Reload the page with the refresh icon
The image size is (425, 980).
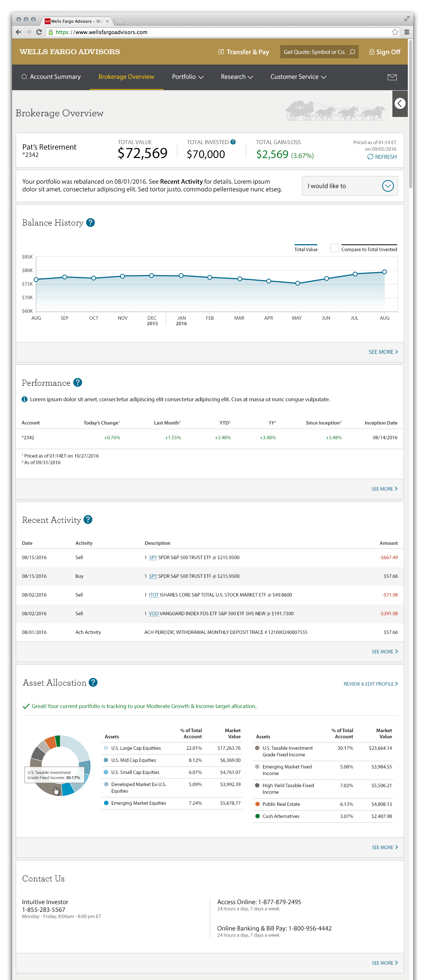(x=39, y=32)
